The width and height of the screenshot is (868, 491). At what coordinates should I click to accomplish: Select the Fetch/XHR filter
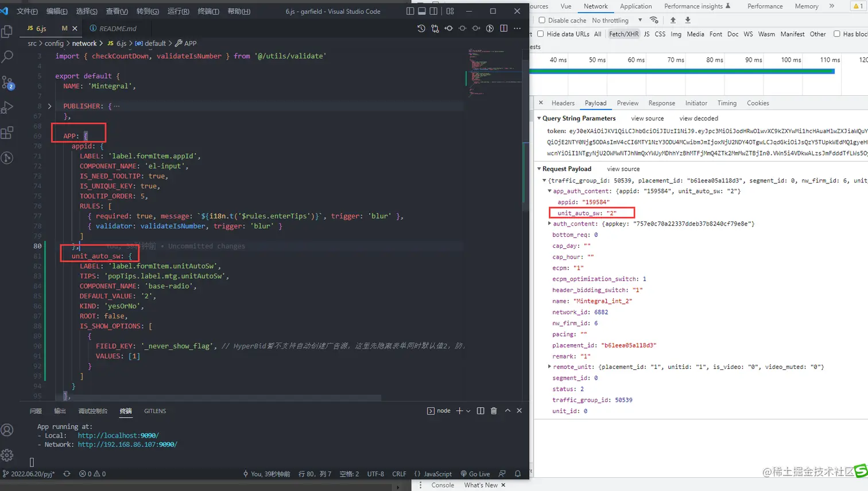[623, 34]
